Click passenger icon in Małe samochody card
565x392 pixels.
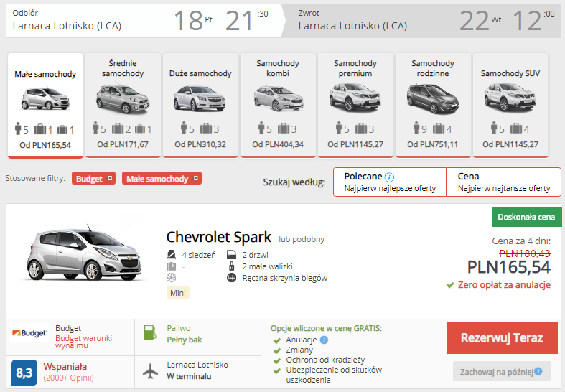tap(18, 129)
